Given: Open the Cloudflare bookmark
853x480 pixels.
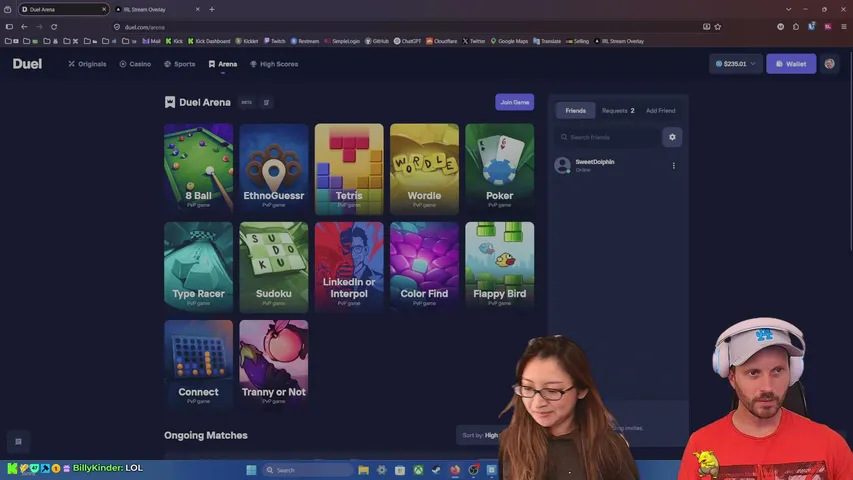Looking at the screenshot, I should [x=441, y=41].
